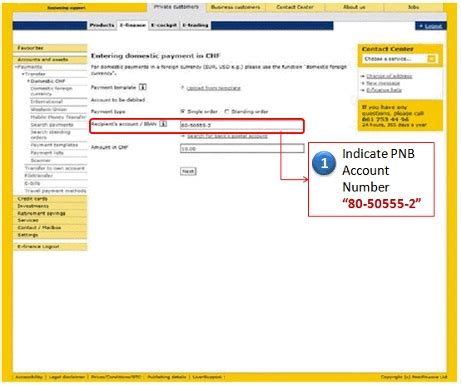Image resolution: width=461 pixels, height=386 pixels.
Task: Click the search for bank's postal account link
Action: pos(227,136)
